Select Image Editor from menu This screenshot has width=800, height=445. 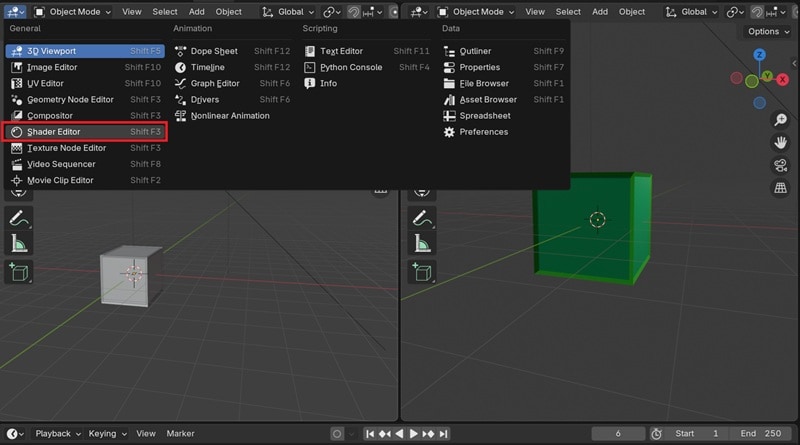[x=85, y=67]
